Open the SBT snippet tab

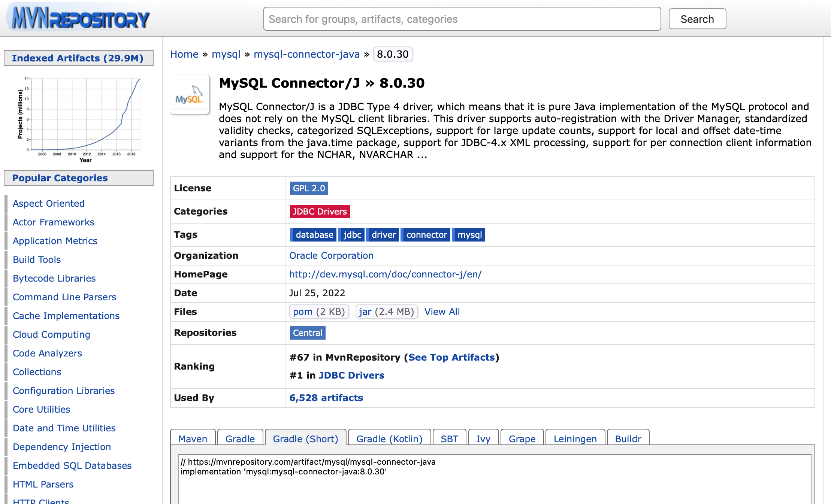coord(450,438)
